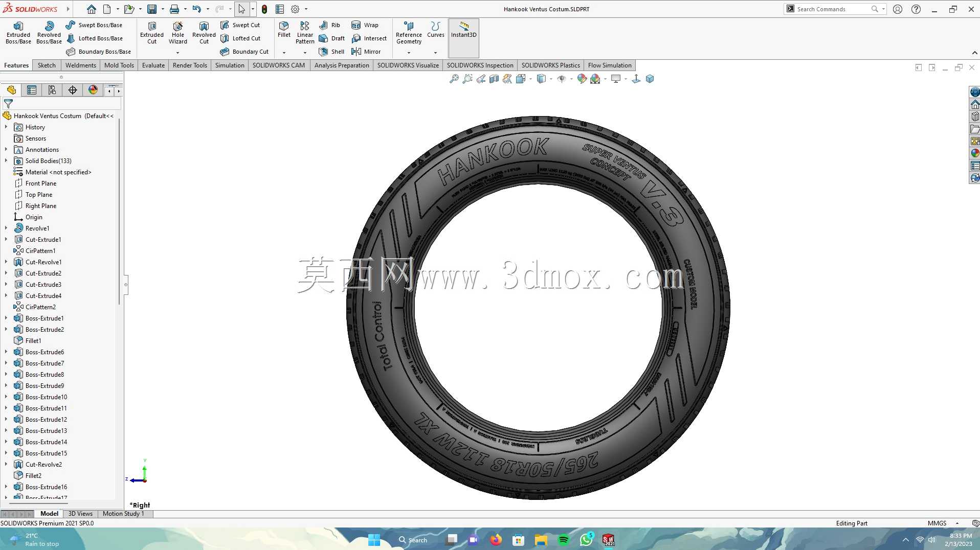The width and height of the screenshot is (980, 550).
Task: Expand the Annotations folder
Action: click(x=6, y=149)
